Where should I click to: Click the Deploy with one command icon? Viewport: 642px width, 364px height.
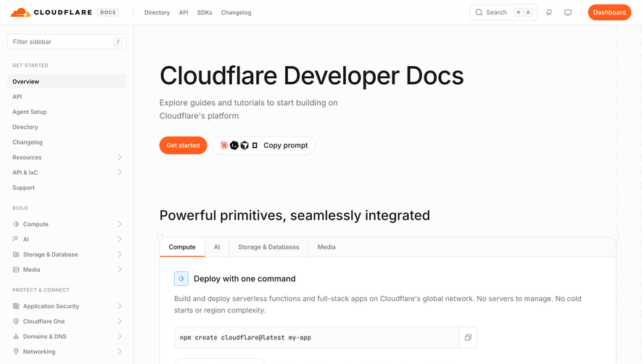click(181, 278)
